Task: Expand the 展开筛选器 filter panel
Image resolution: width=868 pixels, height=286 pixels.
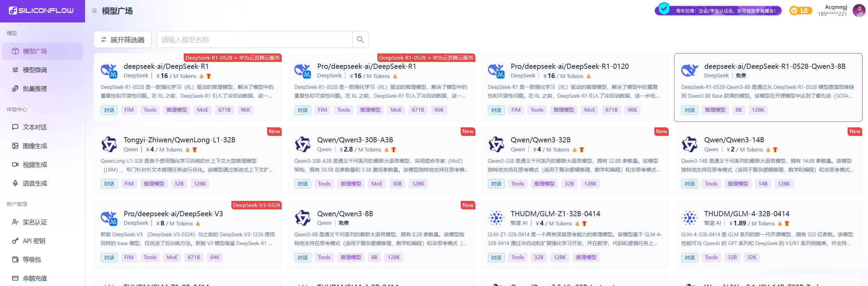Action: click(x=122, y=40)
